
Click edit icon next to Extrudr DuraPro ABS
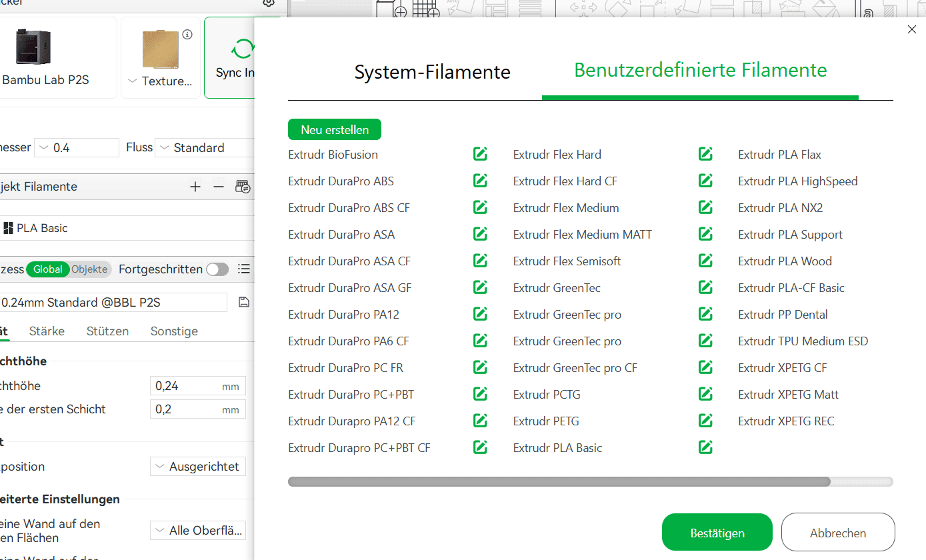(x=480, y=181)
